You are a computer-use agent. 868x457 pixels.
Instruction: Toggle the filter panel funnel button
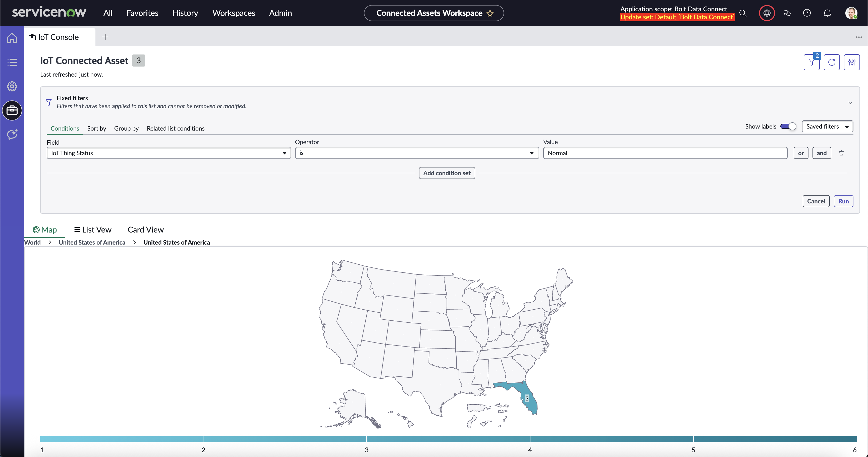811,62
